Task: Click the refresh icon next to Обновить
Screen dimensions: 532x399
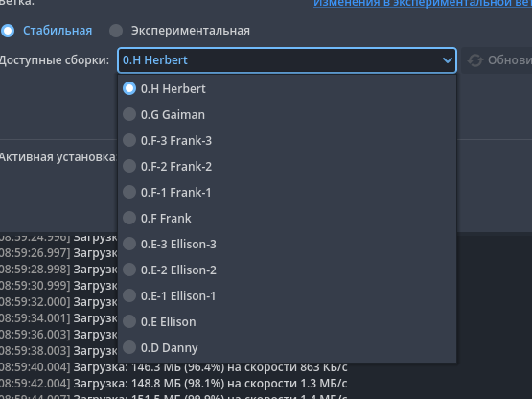Action: point(475,60)
